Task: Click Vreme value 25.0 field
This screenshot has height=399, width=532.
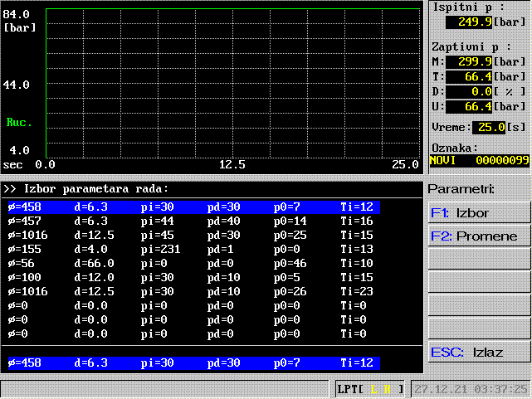Action: (489, 128)
